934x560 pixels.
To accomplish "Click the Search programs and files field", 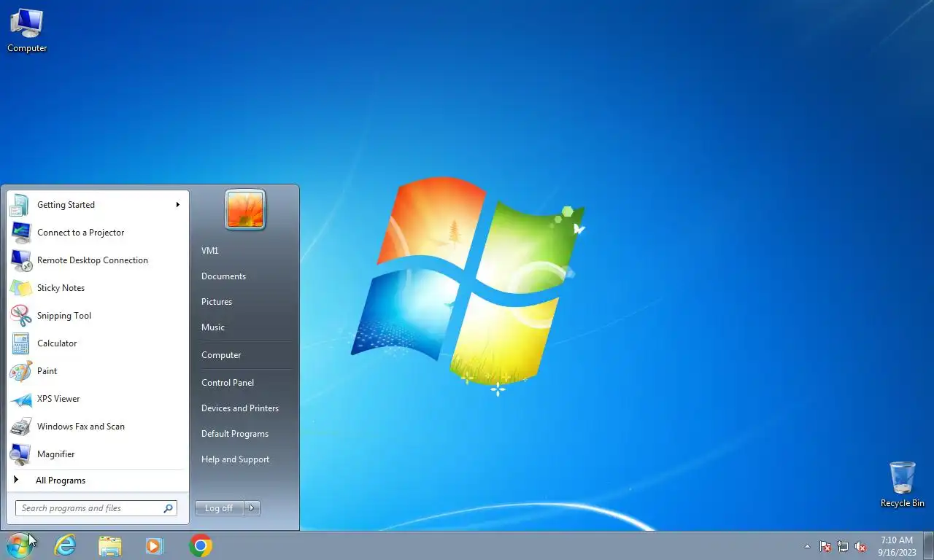I will coord(96,508).
